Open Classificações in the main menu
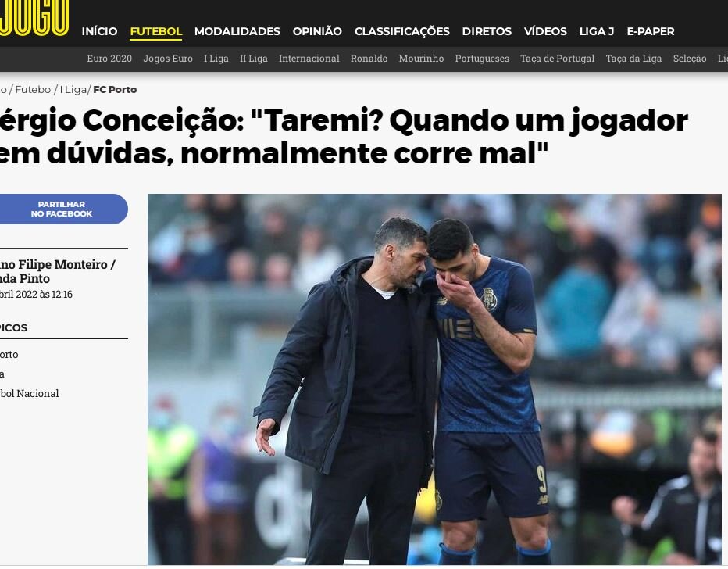 tap(402, 31)
